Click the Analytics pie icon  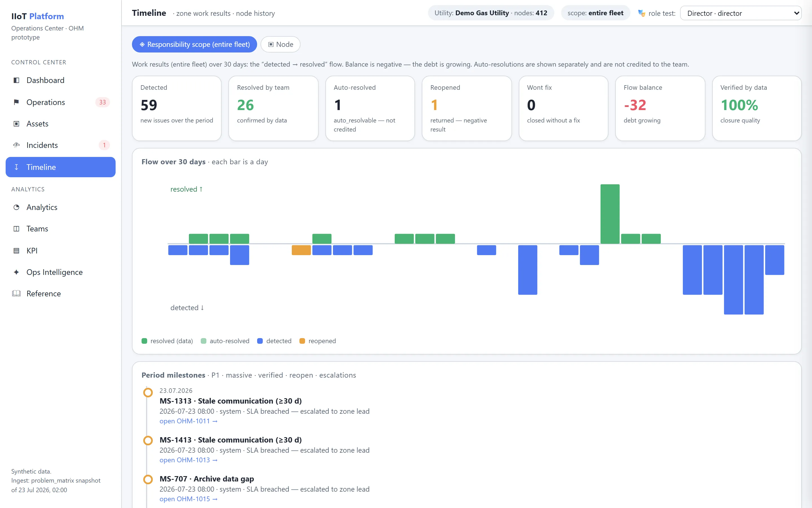click(16, 207)
